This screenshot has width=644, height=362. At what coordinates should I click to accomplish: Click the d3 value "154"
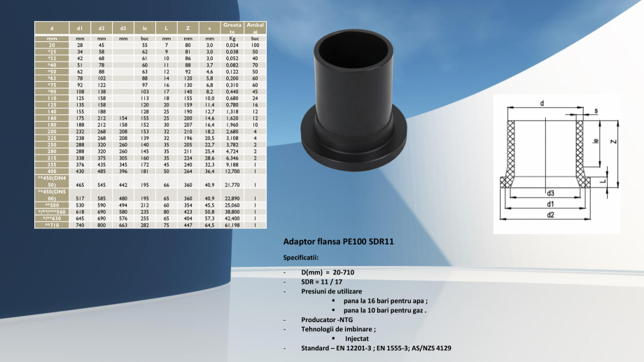[x=123, y=118]
